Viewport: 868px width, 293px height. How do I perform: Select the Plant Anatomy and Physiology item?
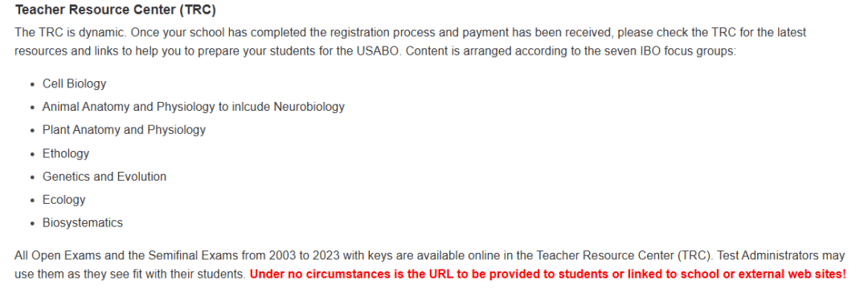coord(124,131)
